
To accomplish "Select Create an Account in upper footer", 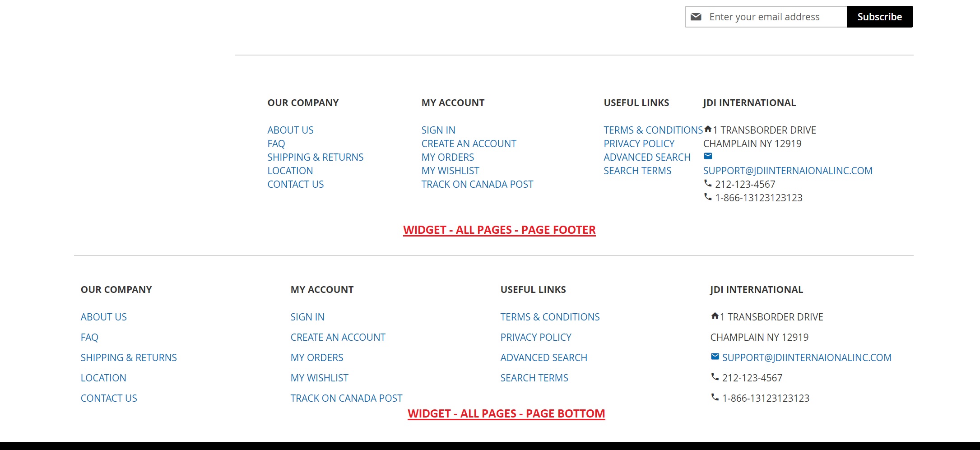I will 469,144.
